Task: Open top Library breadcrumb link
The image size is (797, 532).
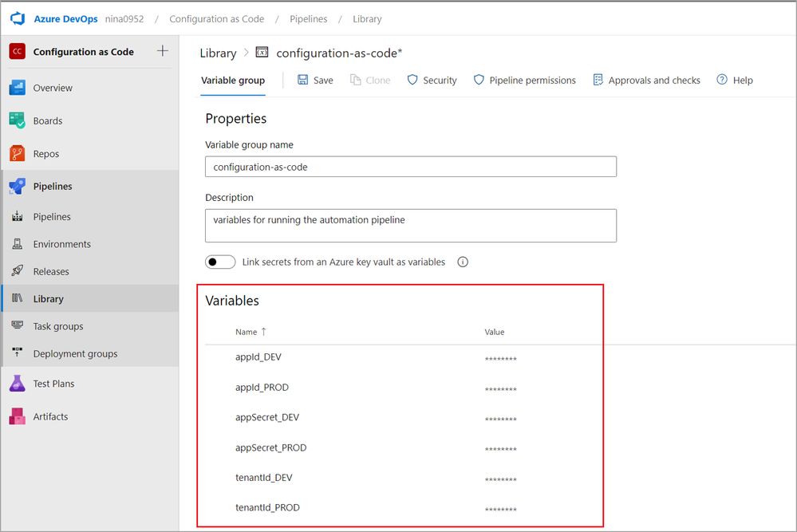Action: pos(367,19)
